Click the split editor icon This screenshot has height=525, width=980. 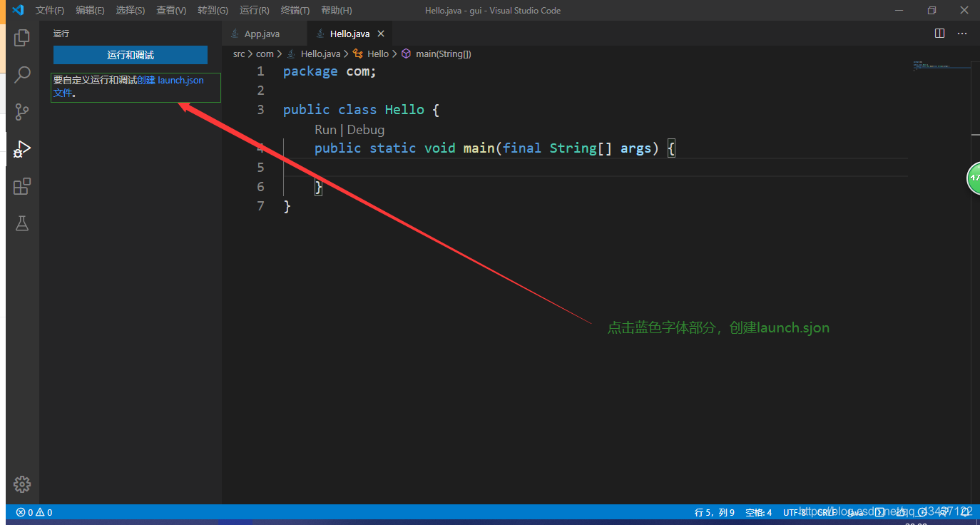pyautogui.click(x=939, y=34)
